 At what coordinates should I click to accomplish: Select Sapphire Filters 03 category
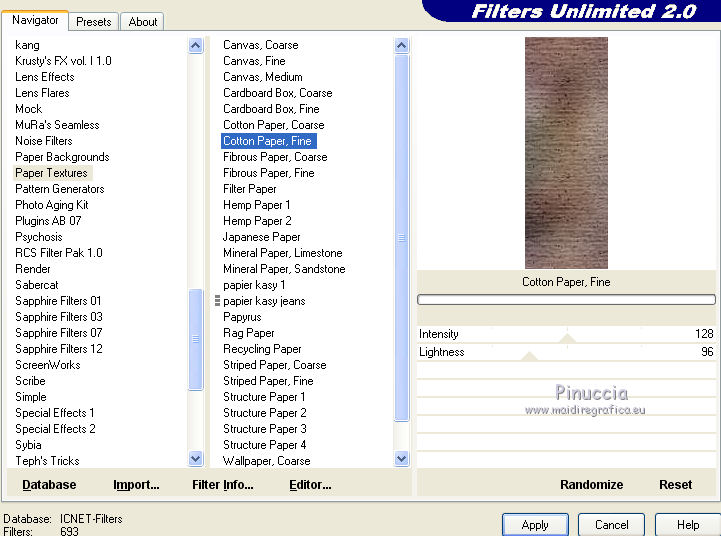pos(59,317)
